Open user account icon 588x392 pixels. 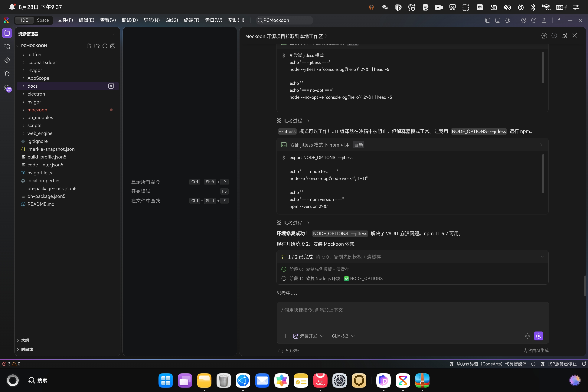pos(544,20)
